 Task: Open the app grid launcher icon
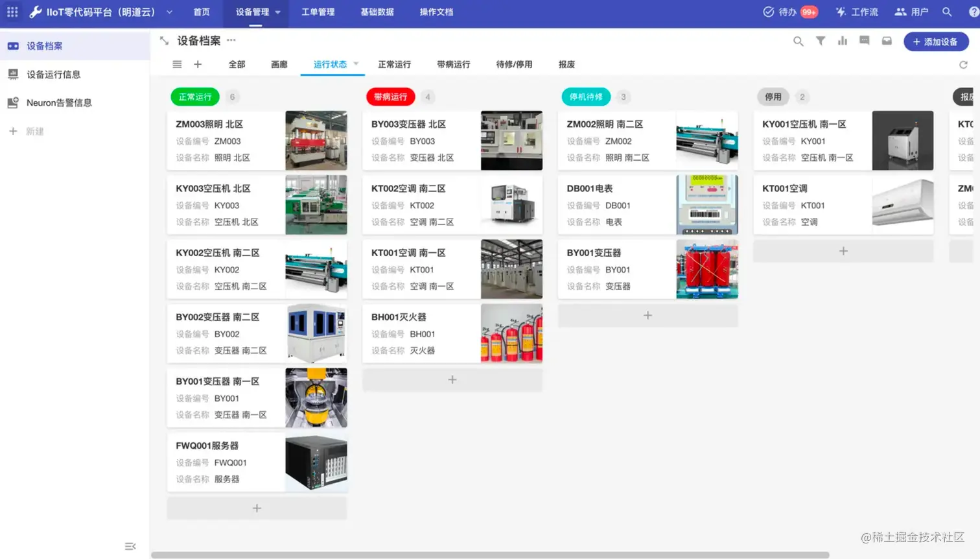12,12
